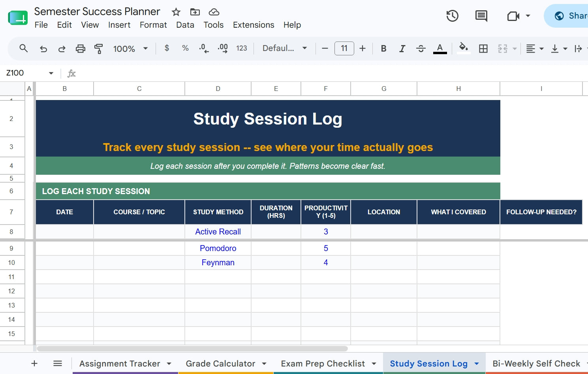Open the Name box dropdown arrow
588x374 pixels.
click(x=51, y=73)
